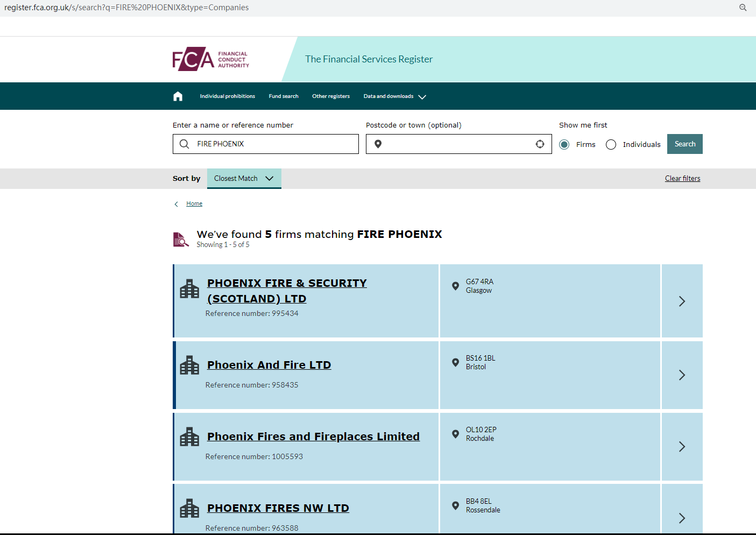Click the name or reference number input field
This screenshot has width=756, height=535.
tap(266, 144)
